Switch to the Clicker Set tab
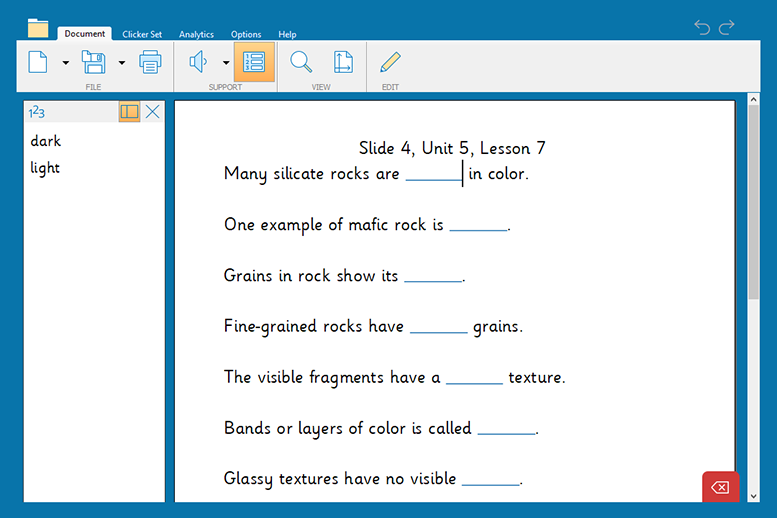The width and height of the screenshot is (777, 518). 142,34
